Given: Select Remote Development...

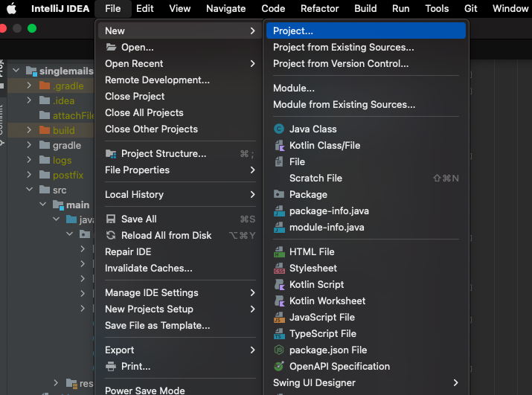Looking at the screenshot, I should tap(180, 80).
